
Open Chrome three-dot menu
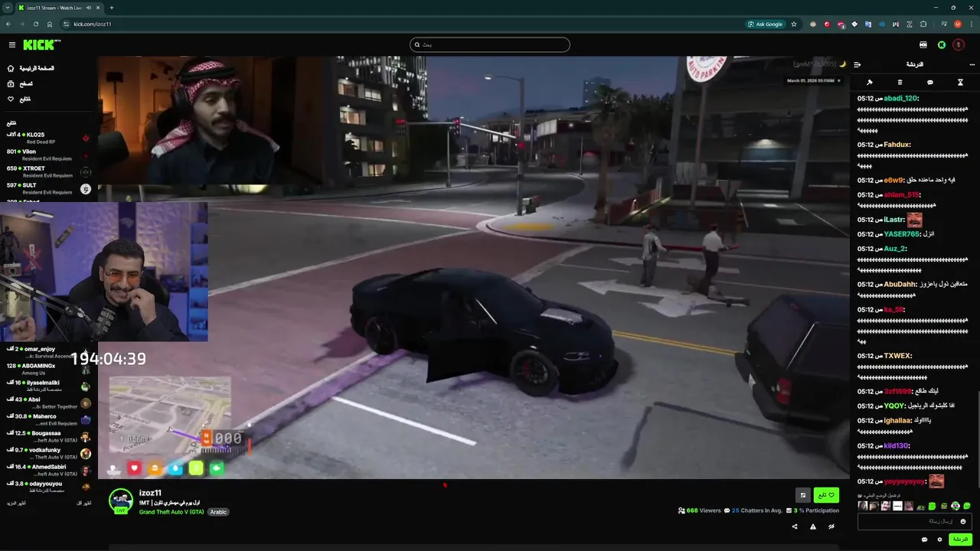972,24
